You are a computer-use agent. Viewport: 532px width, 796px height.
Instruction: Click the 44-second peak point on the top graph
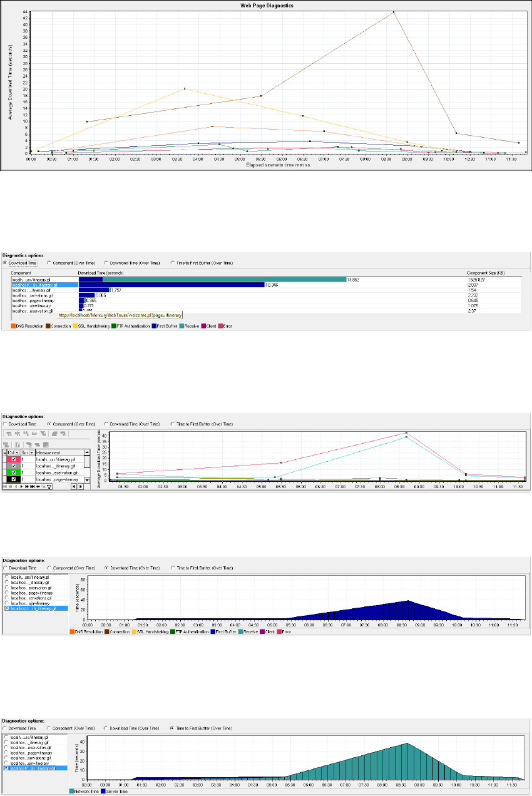(x=394, y=12)
